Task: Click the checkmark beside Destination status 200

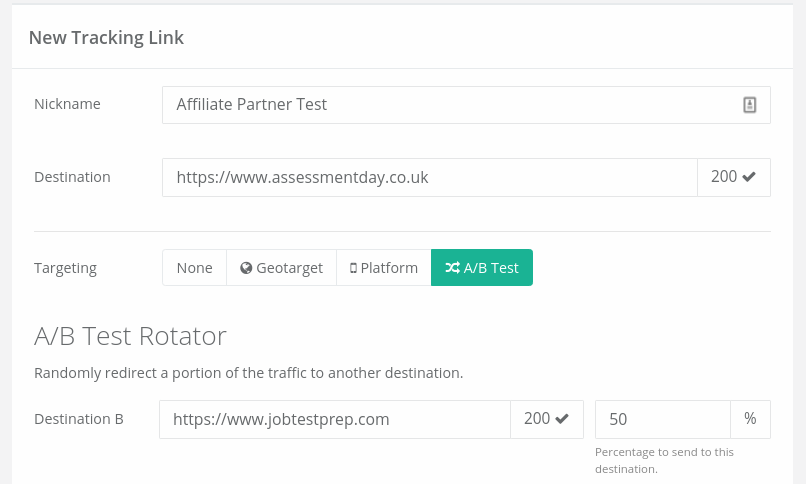Action: click(748, 177)
